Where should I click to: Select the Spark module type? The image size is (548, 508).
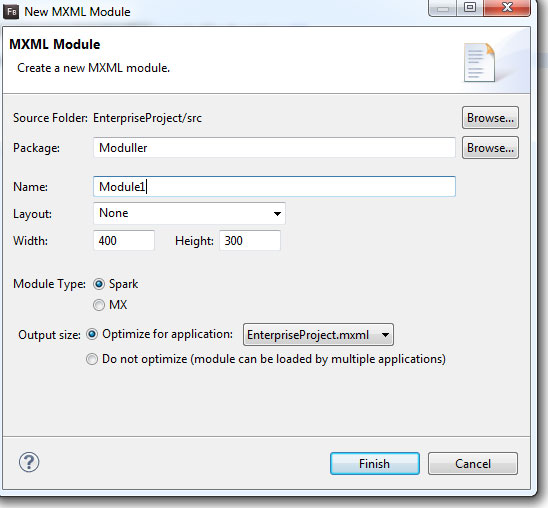tap(99, 284)
